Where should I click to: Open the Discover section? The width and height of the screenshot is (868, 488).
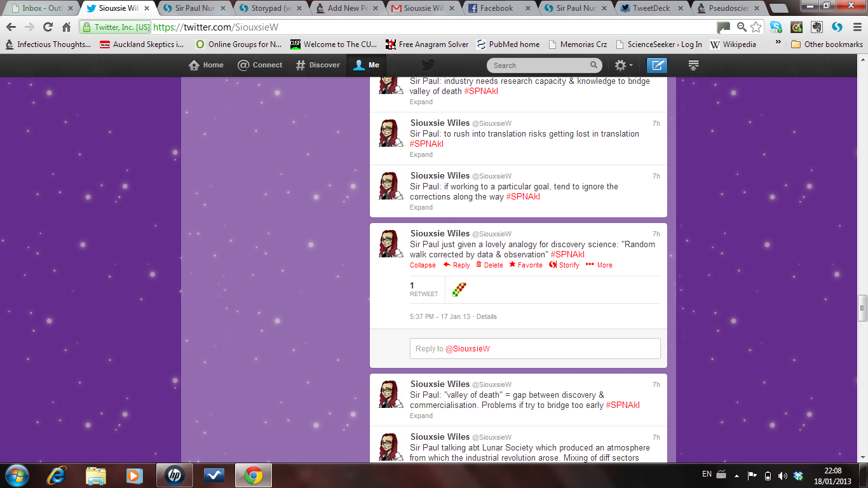pyautogui.click(x=318, y=65)
